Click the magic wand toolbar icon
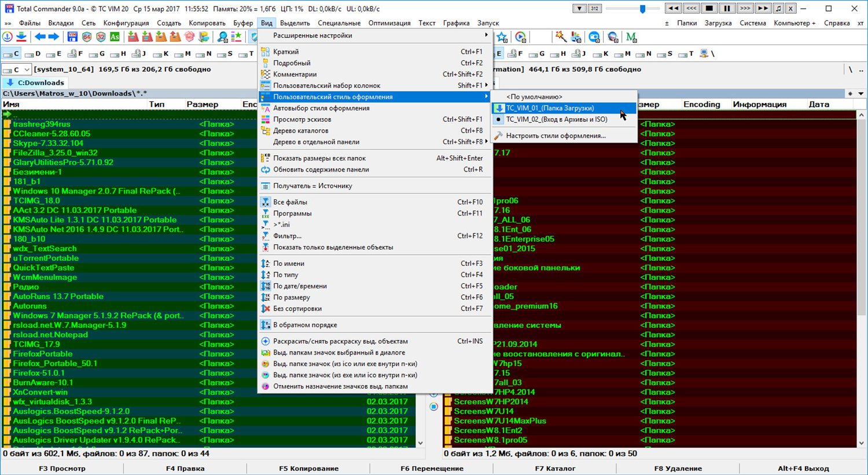This screenshot has height=475, width=868. tap(561, 37)
